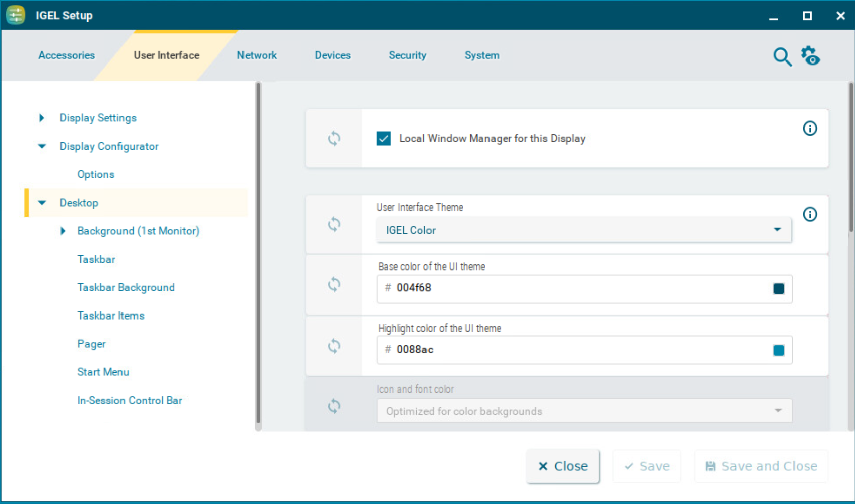Click the IGEL Setup app icon
The height and width of the screenshot is (504, 855).
point(16,15)
